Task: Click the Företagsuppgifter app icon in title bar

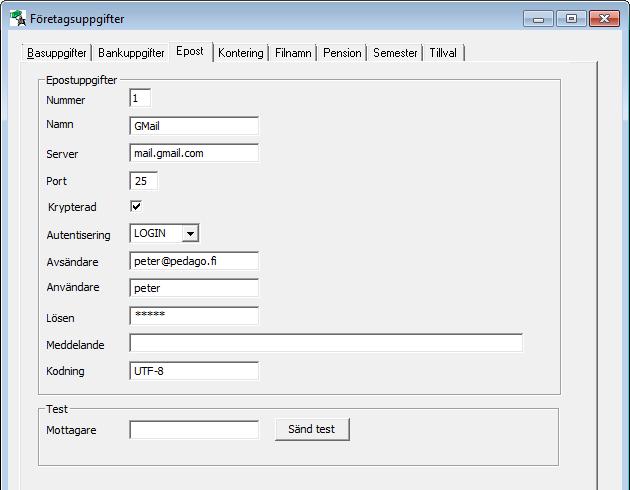Action: click(x=18, y=18)
